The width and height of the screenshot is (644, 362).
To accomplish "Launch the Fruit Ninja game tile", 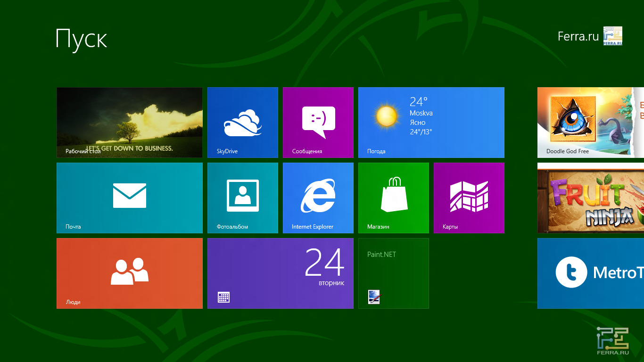I will pos(590,198).
